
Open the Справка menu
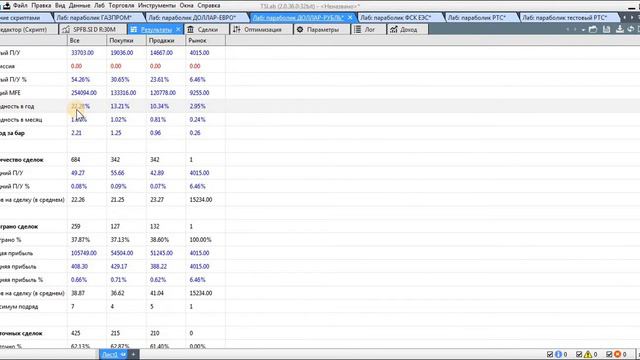click(209, 6)
